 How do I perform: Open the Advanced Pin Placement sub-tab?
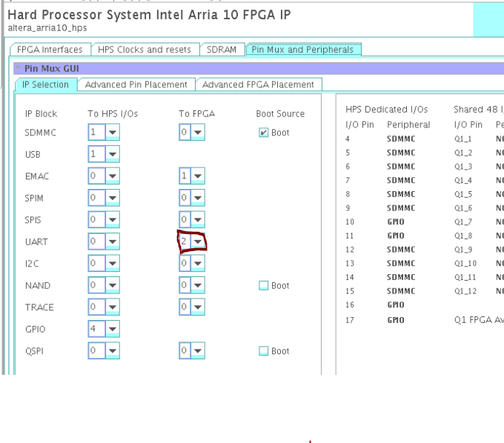click(x=136, y=84)
